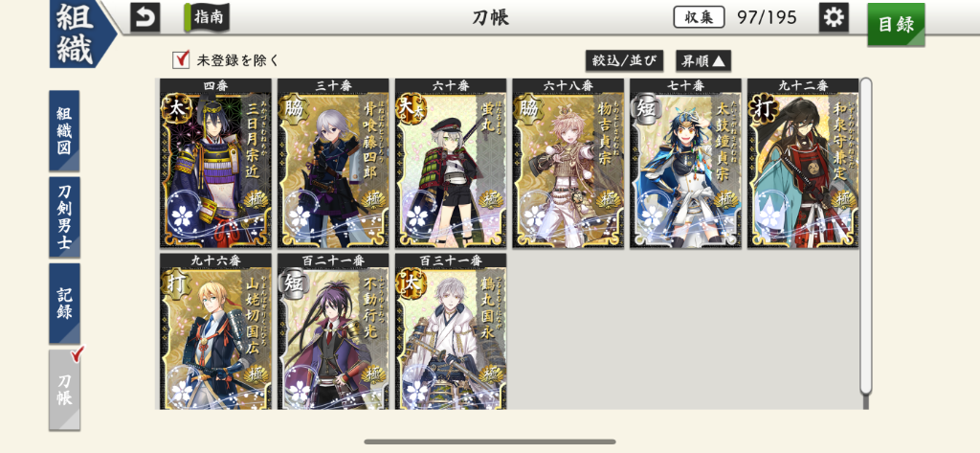Open 絞込/並び filter and sort options
Viewport: 980px width, 453px height.
(624, 60)
